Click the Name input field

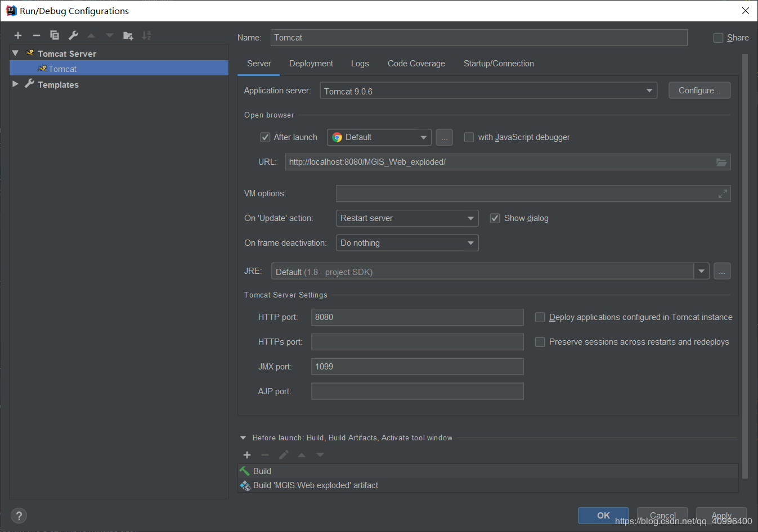coord(479,38)
